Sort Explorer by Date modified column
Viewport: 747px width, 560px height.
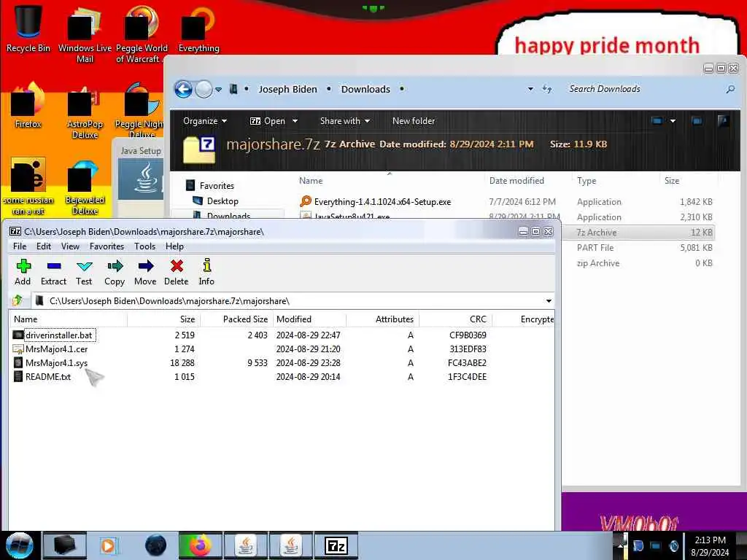click(x=516, y=181)
